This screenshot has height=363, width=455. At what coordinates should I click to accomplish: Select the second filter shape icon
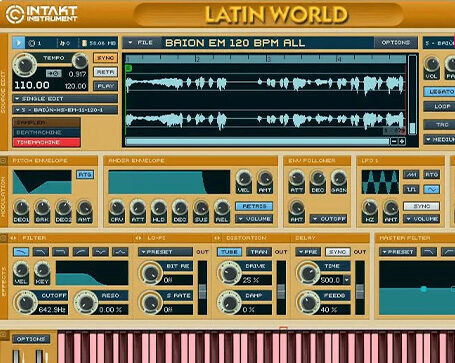[41, 252]
